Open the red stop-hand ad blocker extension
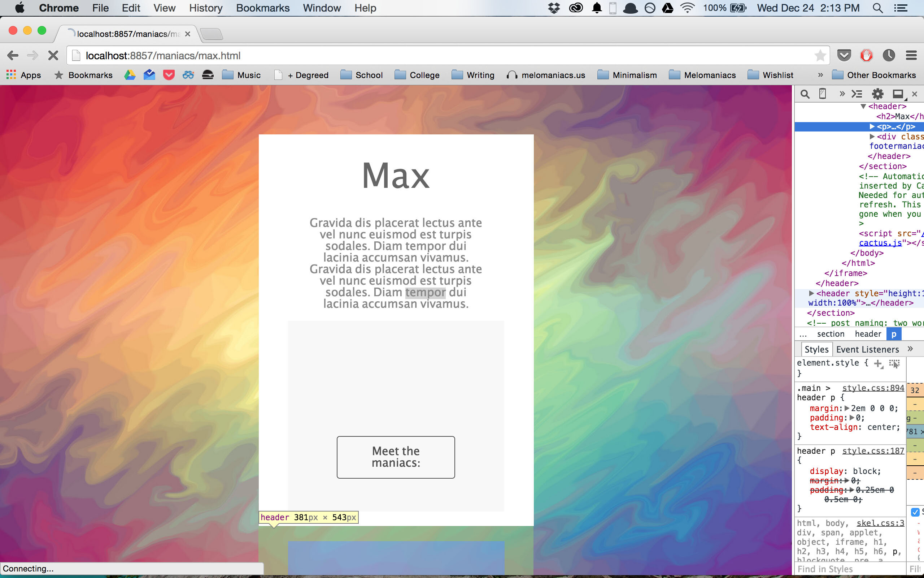The width and height of the screenshot is (924, 578). point(866,56)
